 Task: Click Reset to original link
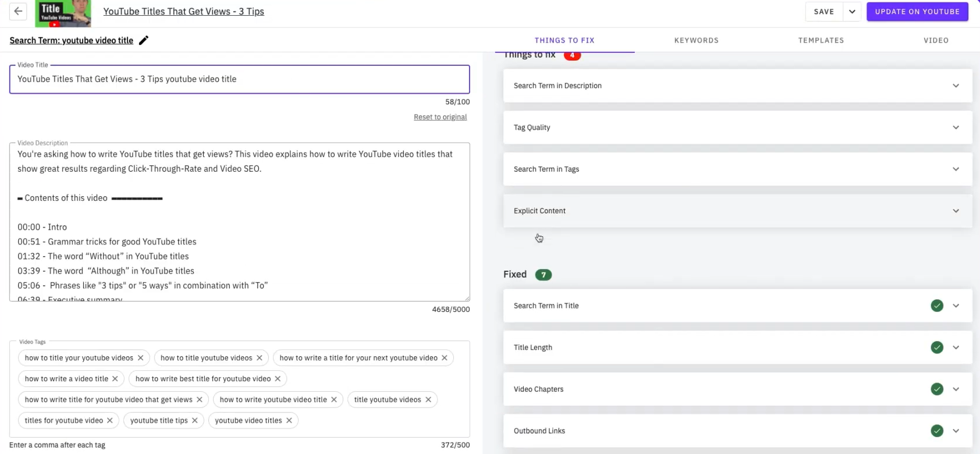point(440,117)
